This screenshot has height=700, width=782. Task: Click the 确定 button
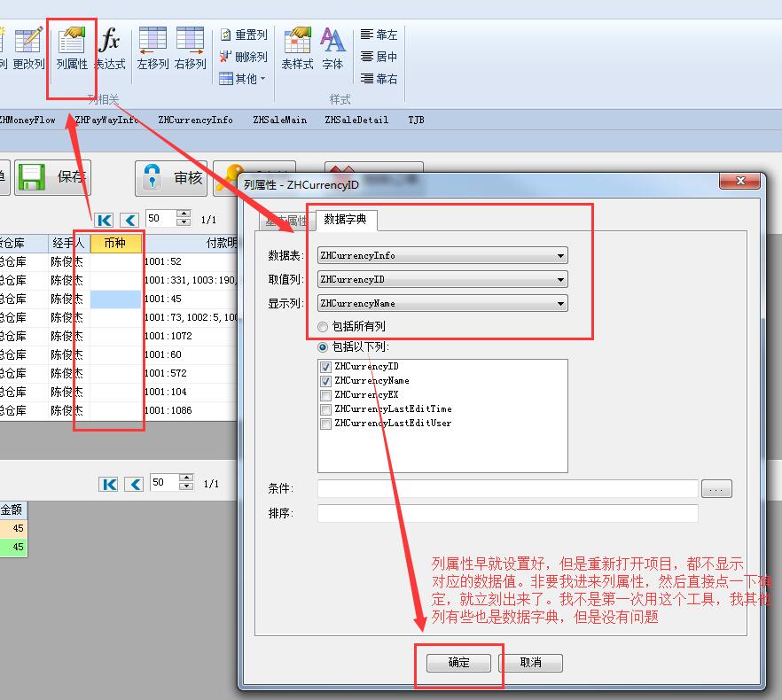tap(458, 663)
